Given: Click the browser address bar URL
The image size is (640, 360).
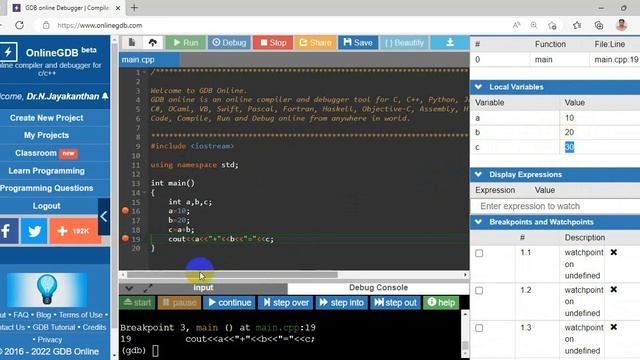Looking at the screenshot, I should [x=100, y=25].
